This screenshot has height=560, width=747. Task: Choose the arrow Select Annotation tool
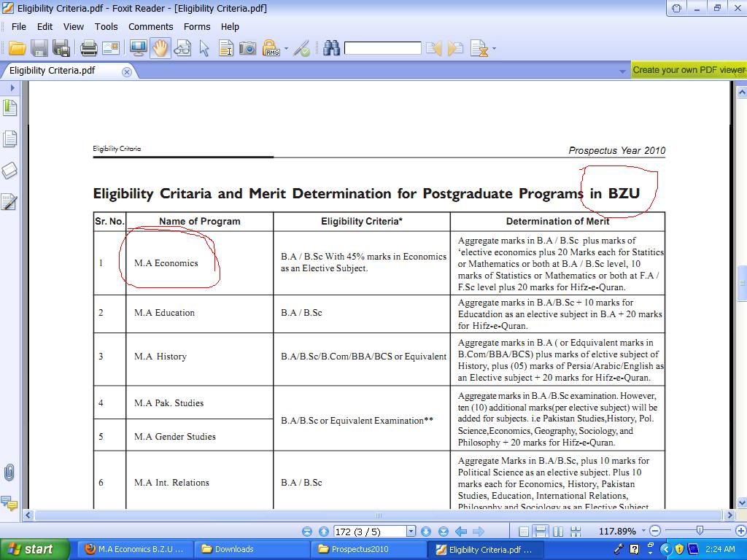(204, 49)
